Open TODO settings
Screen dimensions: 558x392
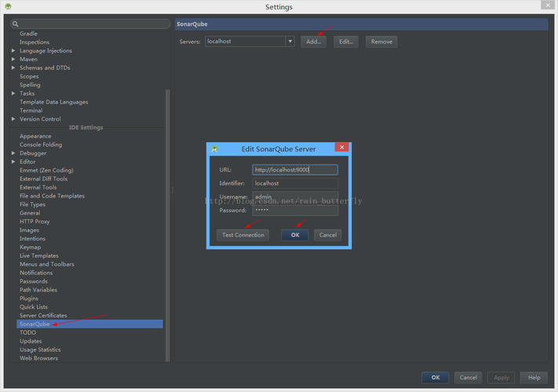(27, 332)
